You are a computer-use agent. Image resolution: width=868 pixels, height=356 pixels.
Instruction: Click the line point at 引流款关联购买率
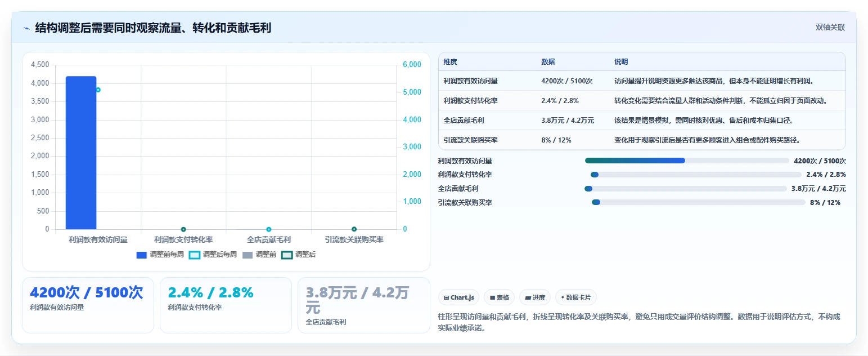pos(354,229)
